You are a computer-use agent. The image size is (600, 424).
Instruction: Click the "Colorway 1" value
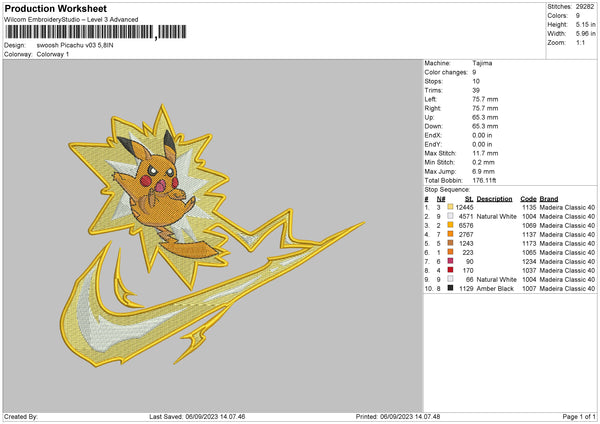point(53,54)
